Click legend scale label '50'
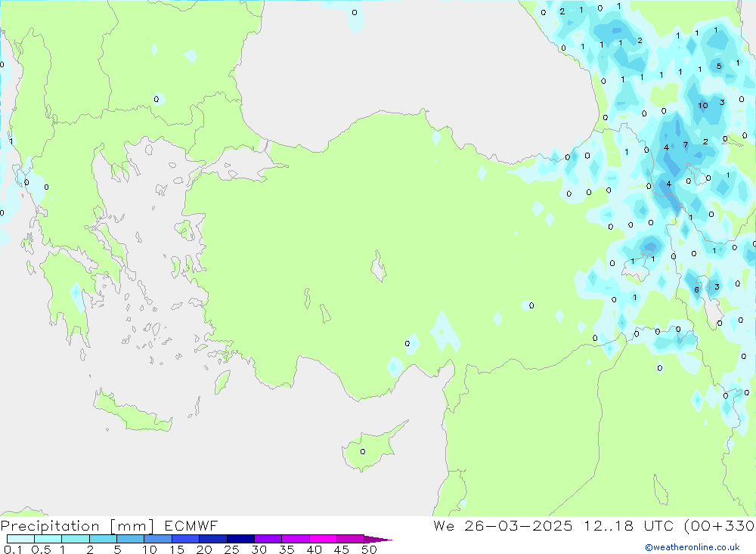Screen dimensions: 756x554 point(370,549)
